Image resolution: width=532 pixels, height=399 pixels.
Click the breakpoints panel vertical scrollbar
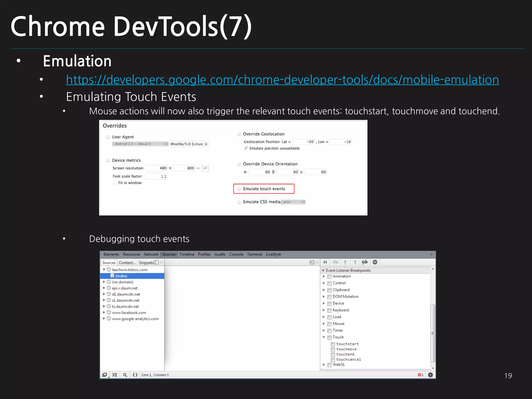pos(433,333)
